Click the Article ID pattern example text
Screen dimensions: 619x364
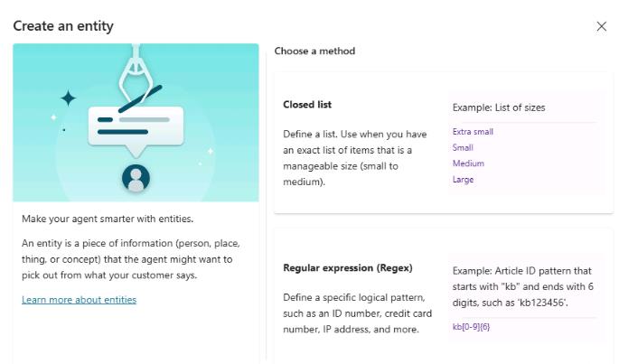click(521, 285)
